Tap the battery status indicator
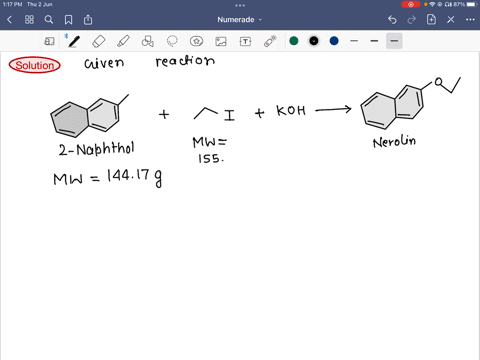This screenshot has height=360, width=480. tap(472, 4)
